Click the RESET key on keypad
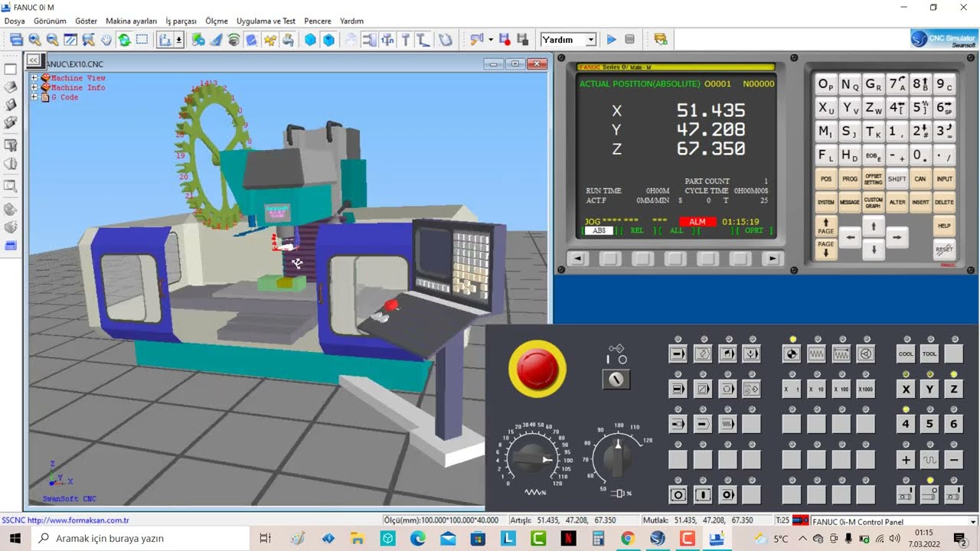Image resolution: width=980 pixels, height=551 pixels. 945,249
